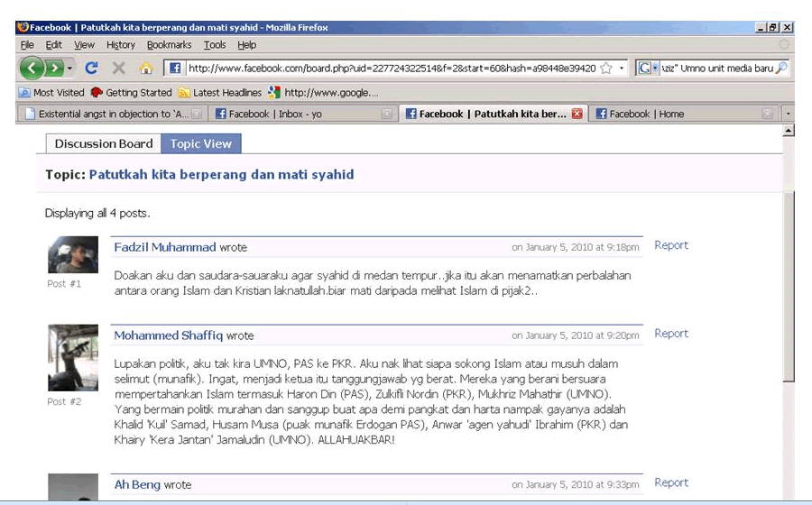Screen dimensions: 812x505
Task: Switch to Discussion Board view
Action: (x=104, y=144)
